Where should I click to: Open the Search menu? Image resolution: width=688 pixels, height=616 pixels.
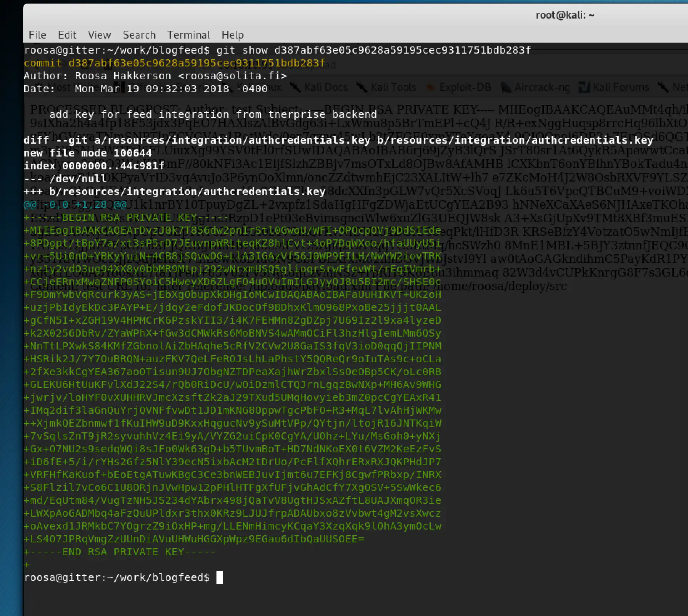click(x=139, y=35)
